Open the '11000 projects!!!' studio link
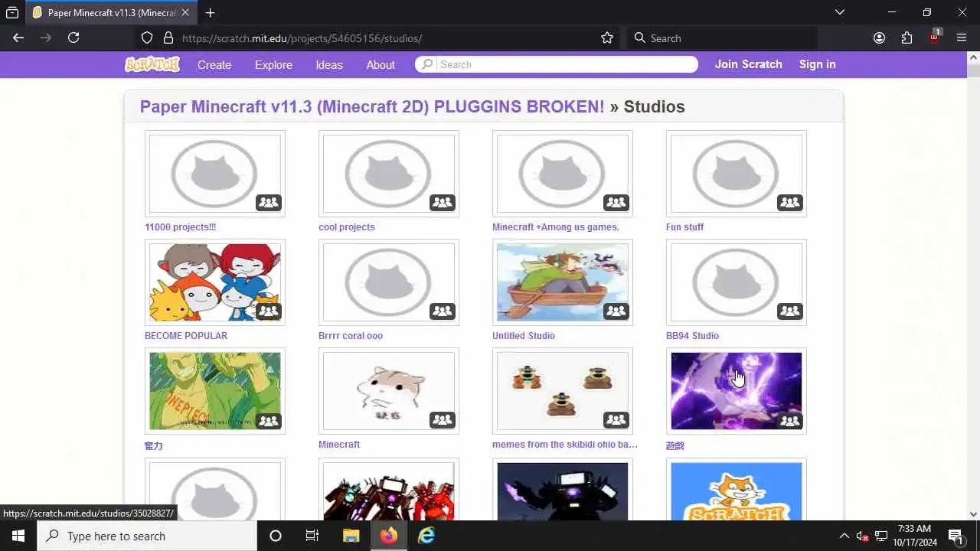 pyautogui.click(x=181, y=227)
